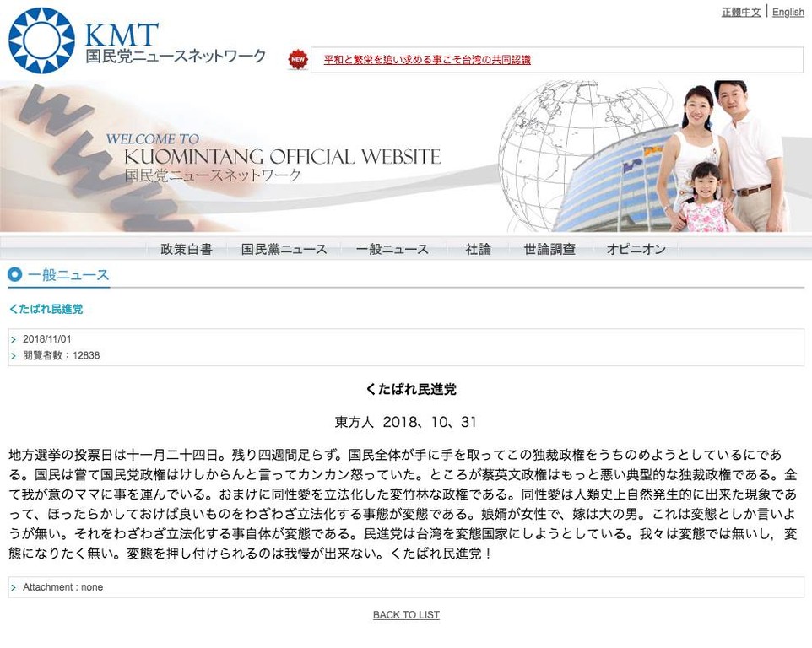The height and width of the screenshot is (648, 812).
Task: Open the red headline about 平和と繁栄
Action: [427, 60]
